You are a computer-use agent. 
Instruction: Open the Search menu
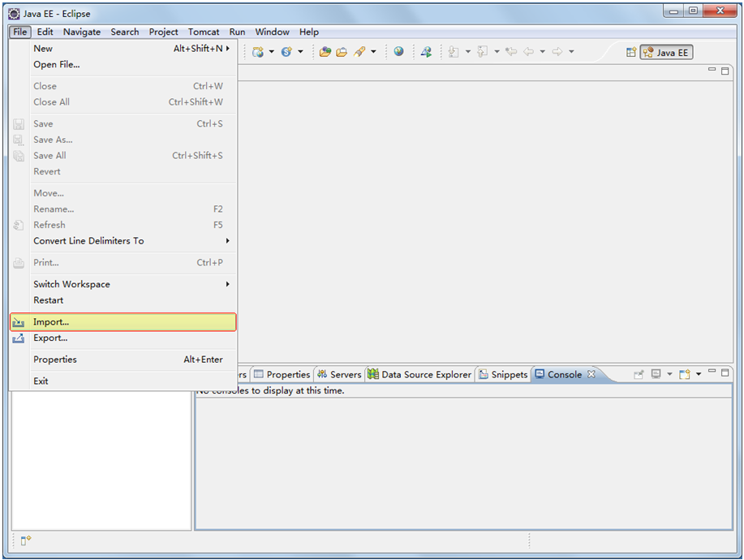click(x=125, y=32)
